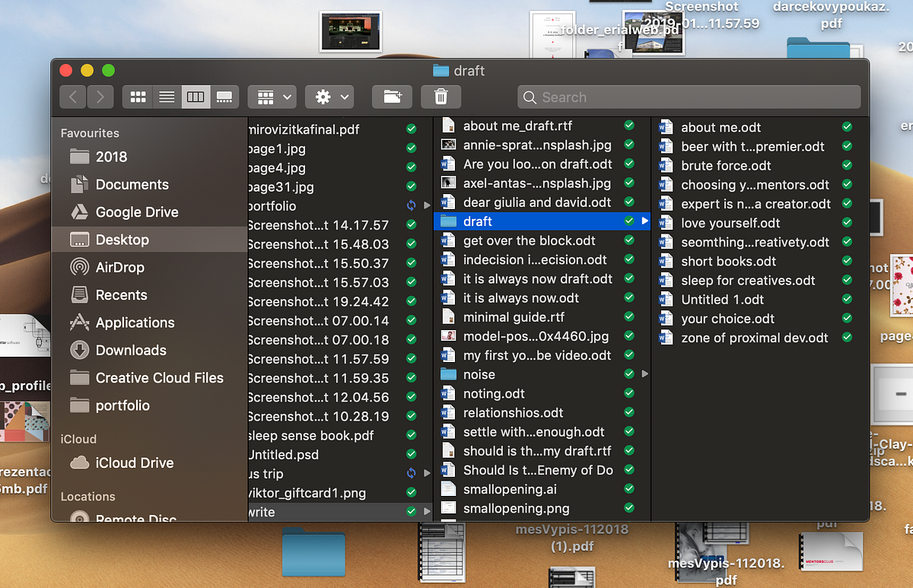Open the group-by arrangement dropdown
913x588 pixels.
point(272,97)
